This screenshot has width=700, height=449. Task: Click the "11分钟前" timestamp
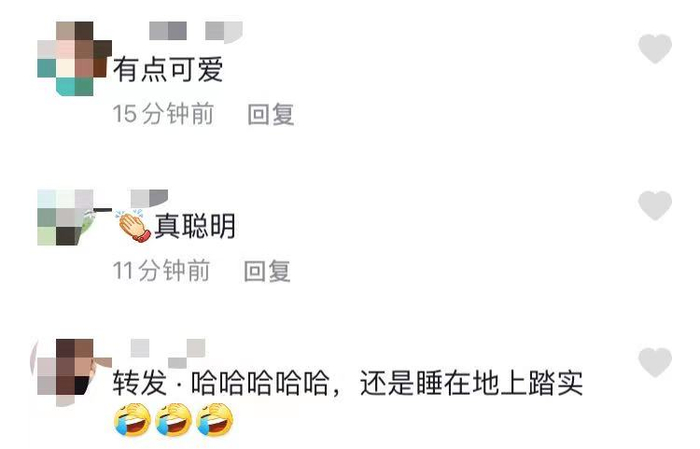coord(161,270)
